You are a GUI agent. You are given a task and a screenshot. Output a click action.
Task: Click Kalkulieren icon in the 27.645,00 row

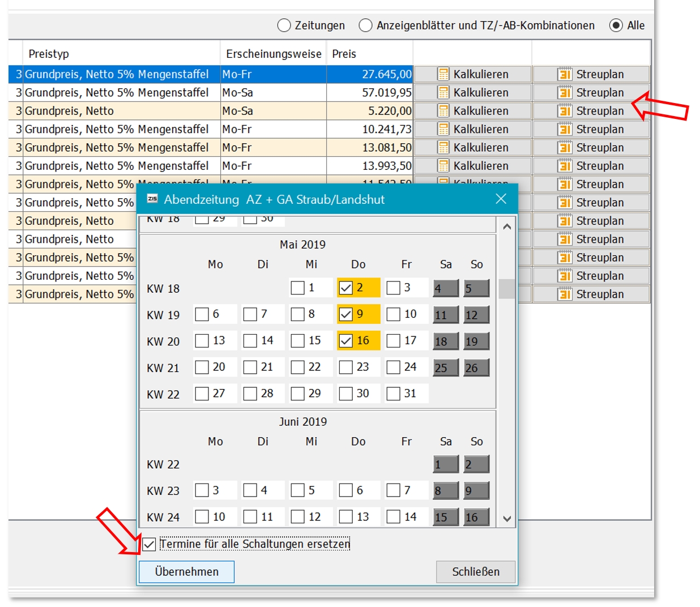click(x=443, y=74)
